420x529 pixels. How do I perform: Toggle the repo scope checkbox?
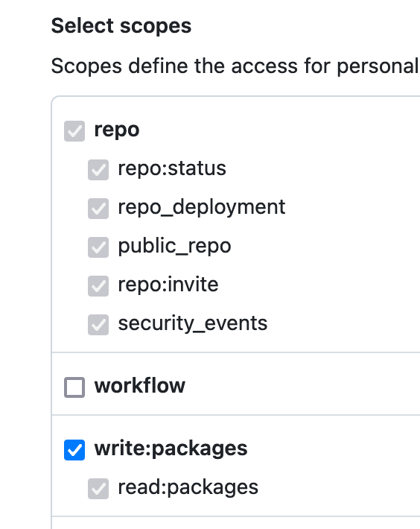(74, 131)
